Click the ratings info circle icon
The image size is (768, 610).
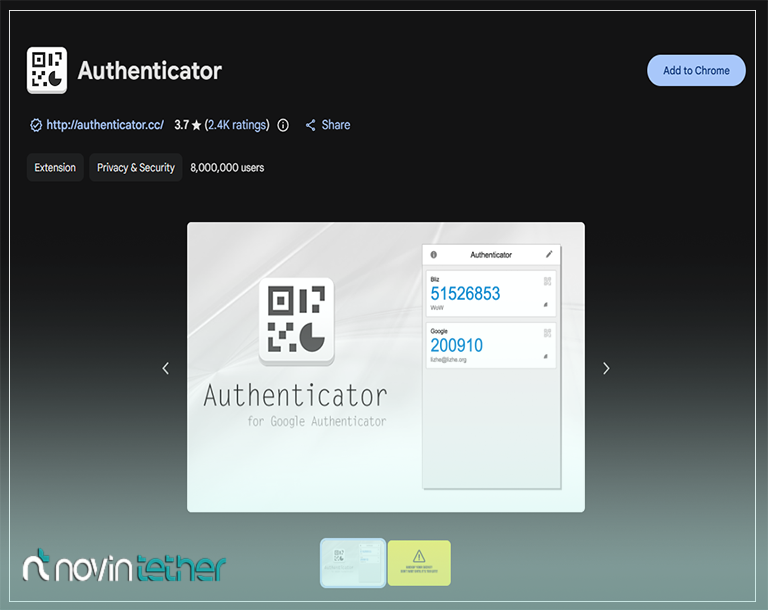283,125
